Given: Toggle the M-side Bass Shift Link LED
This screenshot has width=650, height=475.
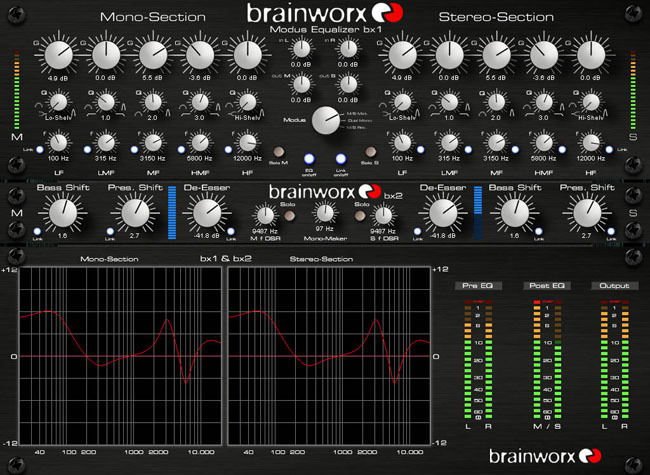Looking at the screenshot, I should [x=37, y=231].
